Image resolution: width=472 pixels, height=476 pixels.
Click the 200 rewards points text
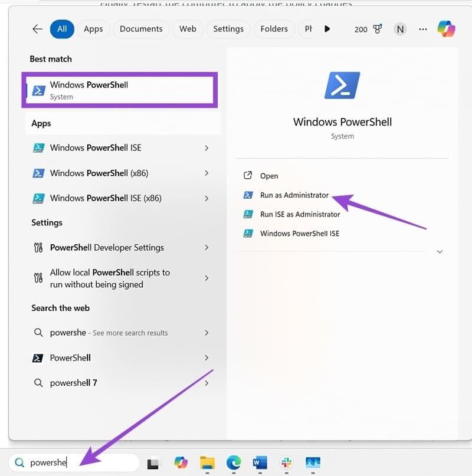coord(361,29)
